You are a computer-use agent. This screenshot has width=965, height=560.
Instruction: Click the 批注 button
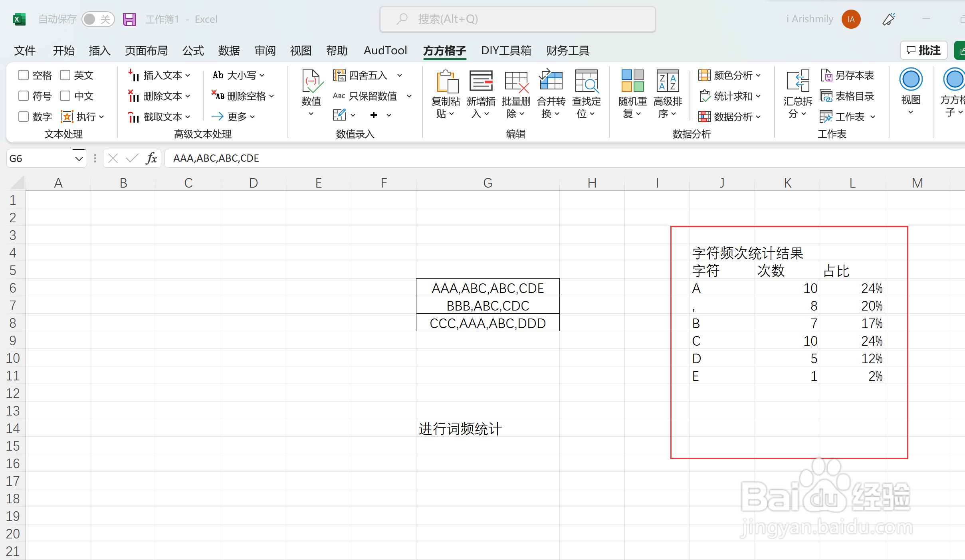[923, 49]
